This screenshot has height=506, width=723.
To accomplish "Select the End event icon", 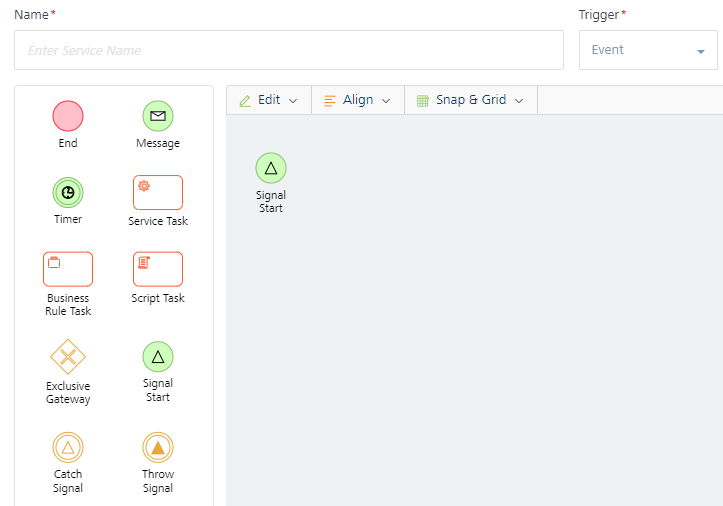I will 68,116.
